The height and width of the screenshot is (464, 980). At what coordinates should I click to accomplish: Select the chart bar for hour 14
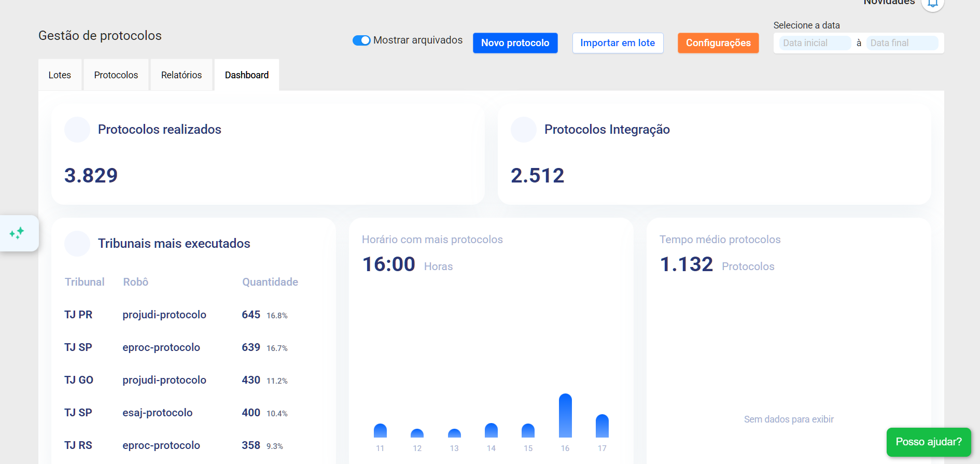491,430
